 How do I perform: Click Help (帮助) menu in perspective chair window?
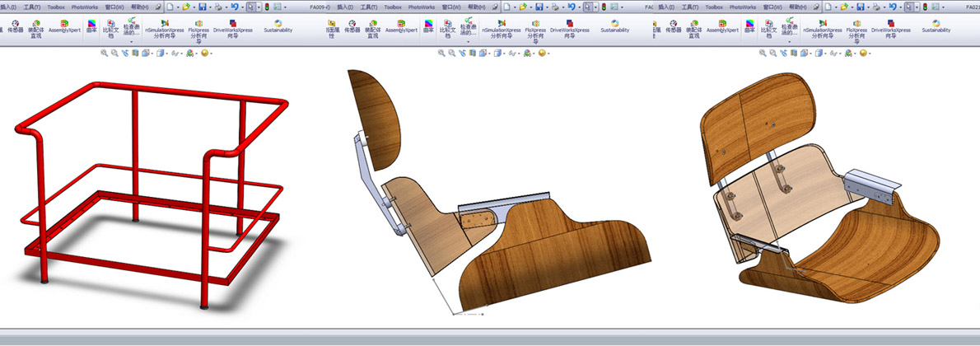pos(797,7)
